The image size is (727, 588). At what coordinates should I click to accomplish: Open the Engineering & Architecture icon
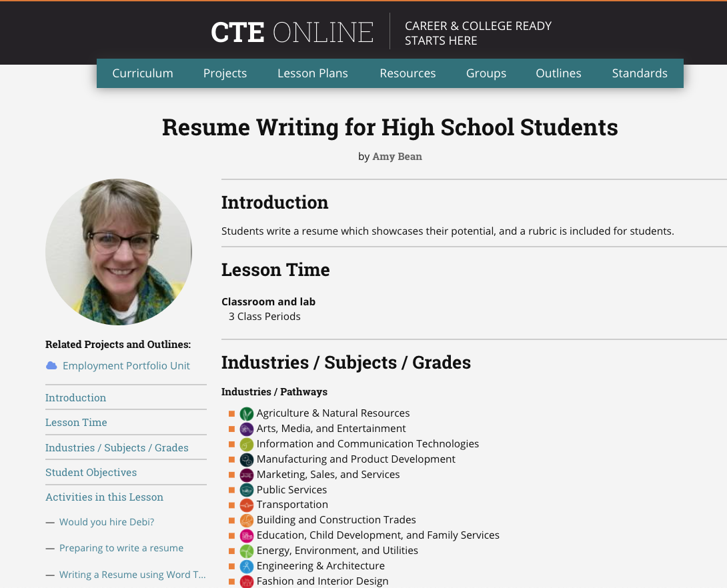pos(247,565)
